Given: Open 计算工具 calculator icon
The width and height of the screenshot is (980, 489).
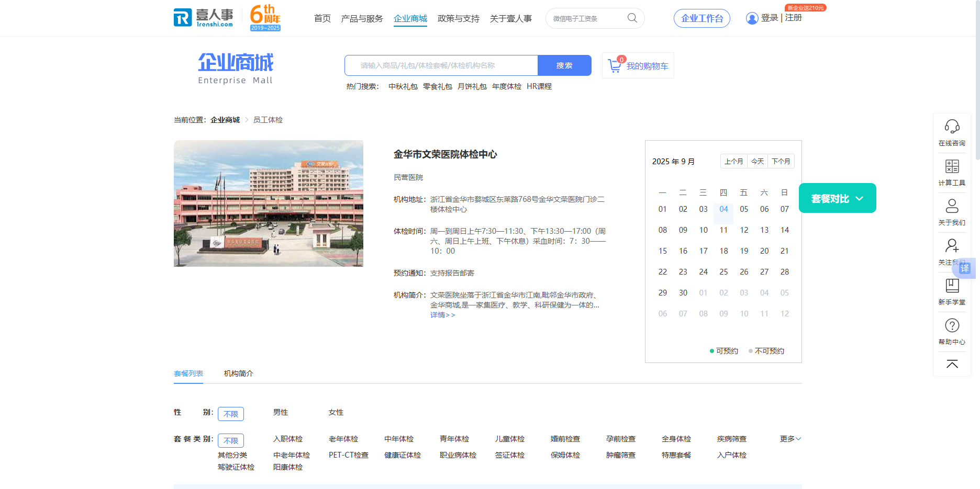Looking at the screenshot, I should coord(952,166).
